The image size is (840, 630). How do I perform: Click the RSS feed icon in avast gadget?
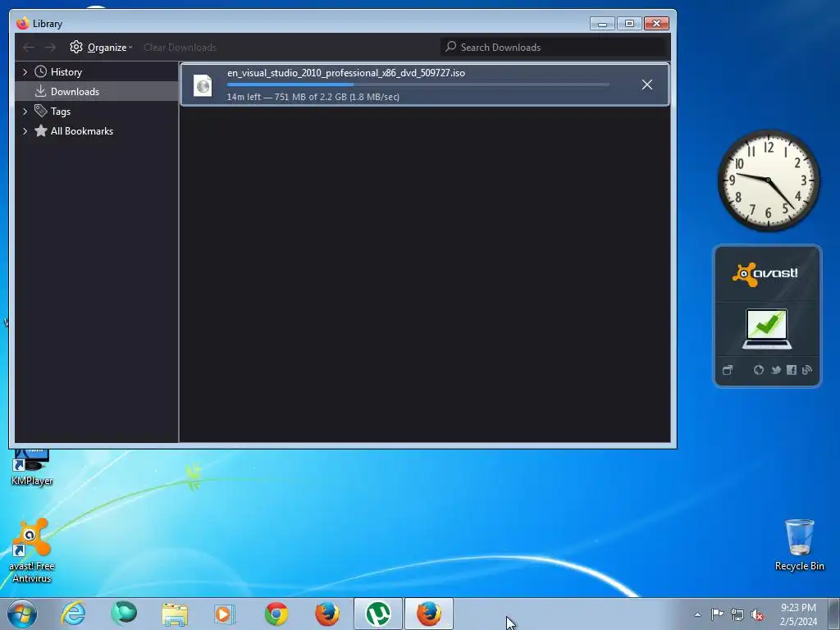[807, 370]
